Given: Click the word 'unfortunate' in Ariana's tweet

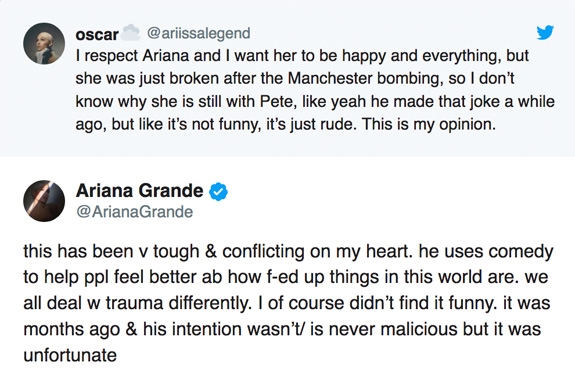Looking at the screenshot, I should click(70, 355).
